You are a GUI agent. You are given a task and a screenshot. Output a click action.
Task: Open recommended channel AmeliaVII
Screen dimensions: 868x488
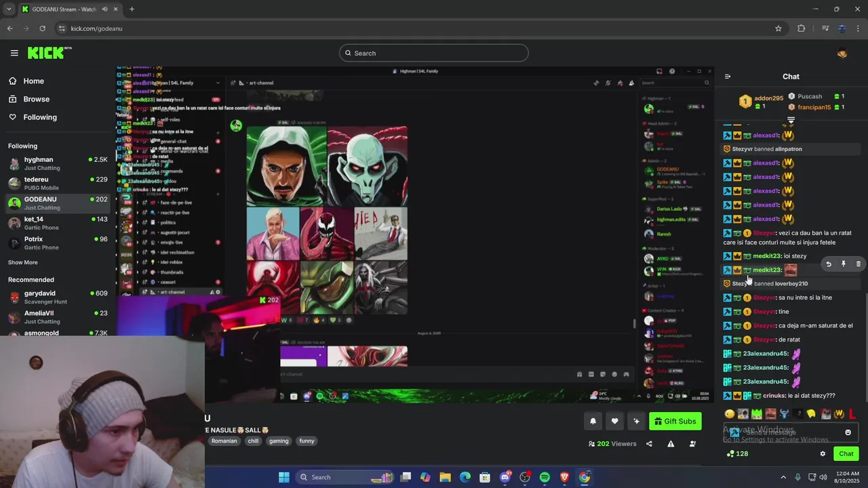(58, 317)
